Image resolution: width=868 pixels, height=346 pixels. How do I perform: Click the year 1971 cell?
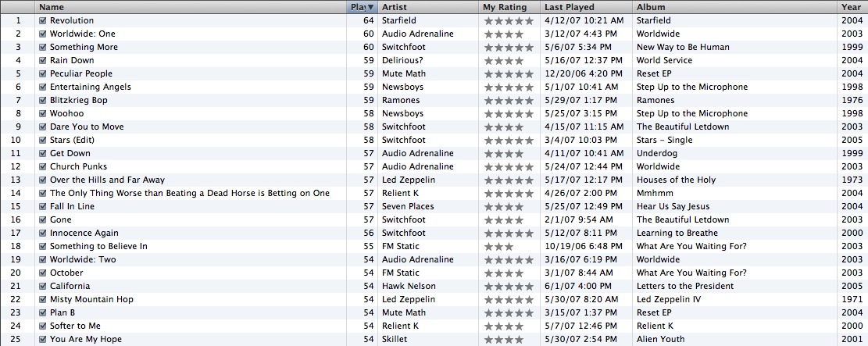pos(852,299)
